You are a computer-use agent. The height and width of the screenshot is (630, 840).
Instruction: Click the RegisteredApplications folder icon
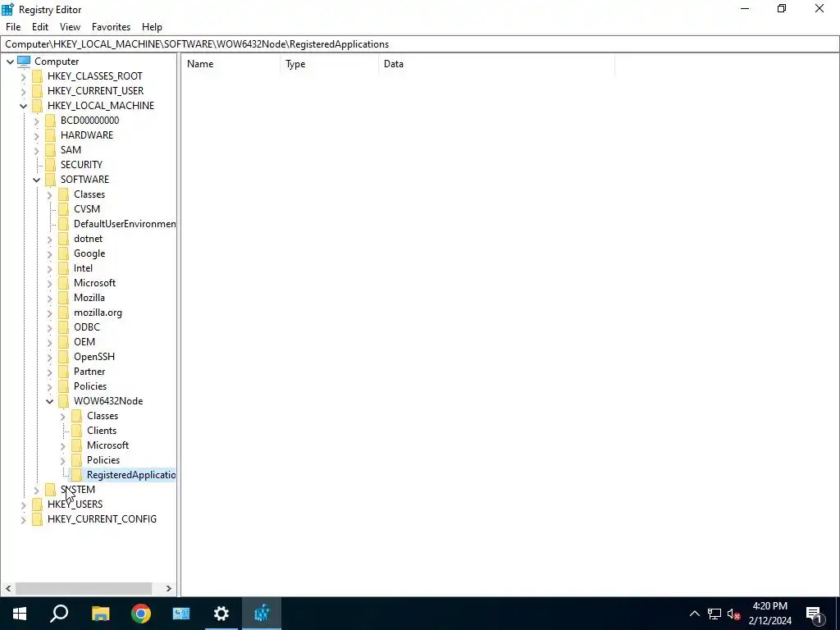click(x=77, y=475)
